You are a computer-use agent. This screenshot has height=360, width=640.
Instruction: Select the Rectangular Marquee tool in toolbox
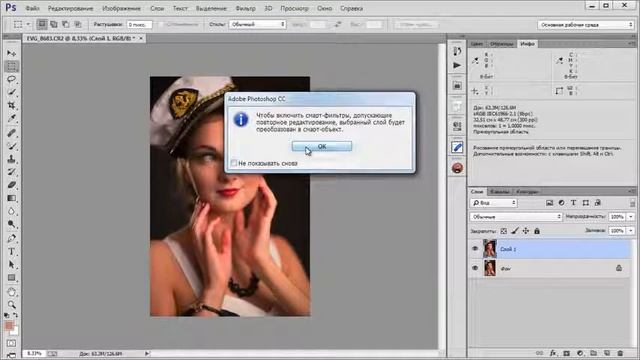[x=11, y=66]
